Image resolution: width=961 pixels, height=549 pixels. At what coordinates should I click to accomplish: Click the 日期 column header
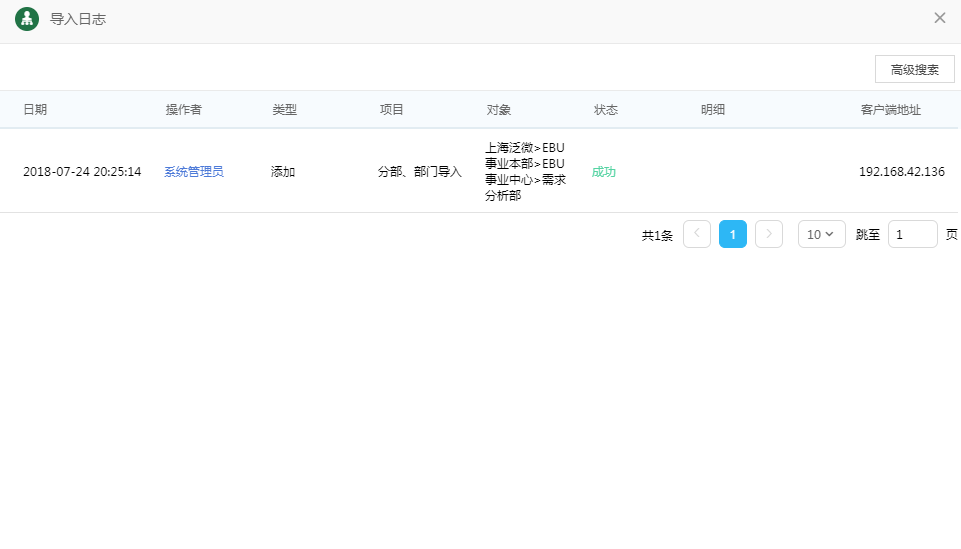(x=35, y=110)
